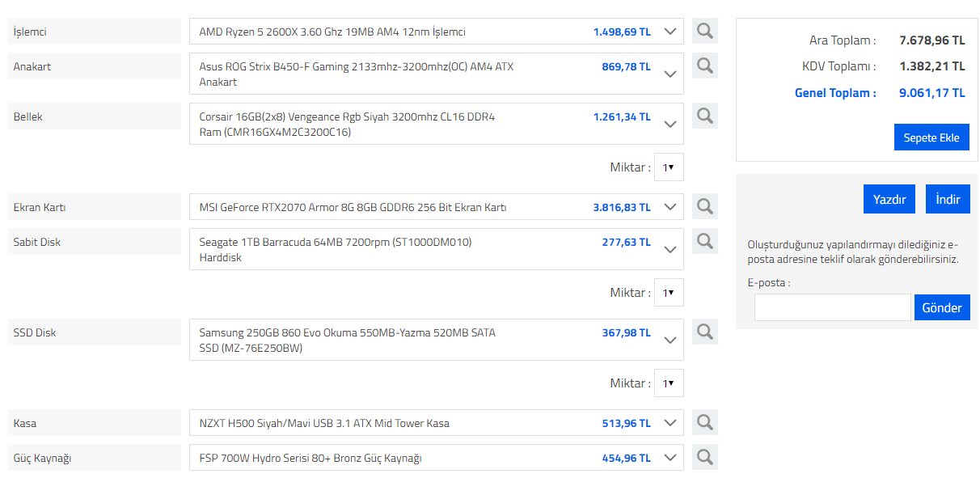Click the 367,98 TL SSD price
Screen dimensions: 980x478
click(x=626, y=332)
